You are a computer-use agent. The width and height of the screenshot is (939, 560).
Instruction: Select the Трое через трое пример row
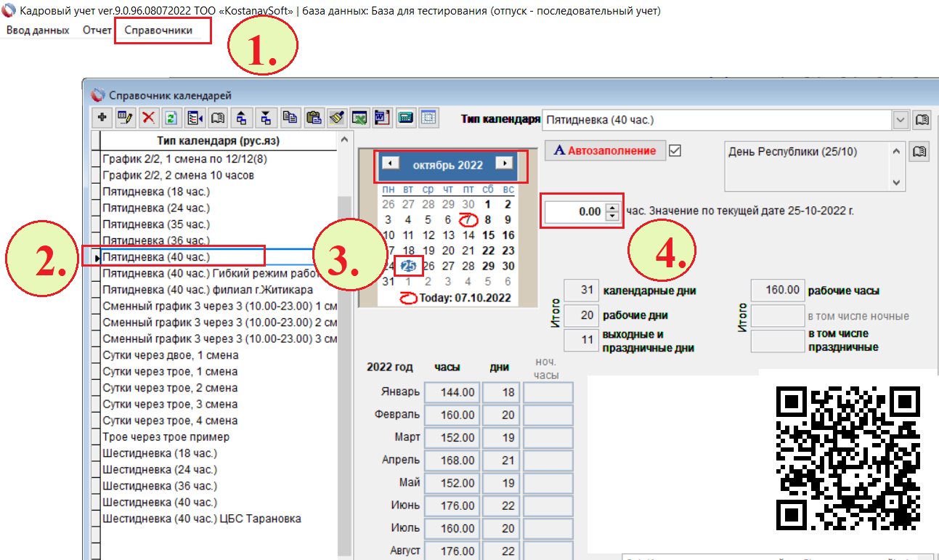pyautogui.click(x=219, y=437)
